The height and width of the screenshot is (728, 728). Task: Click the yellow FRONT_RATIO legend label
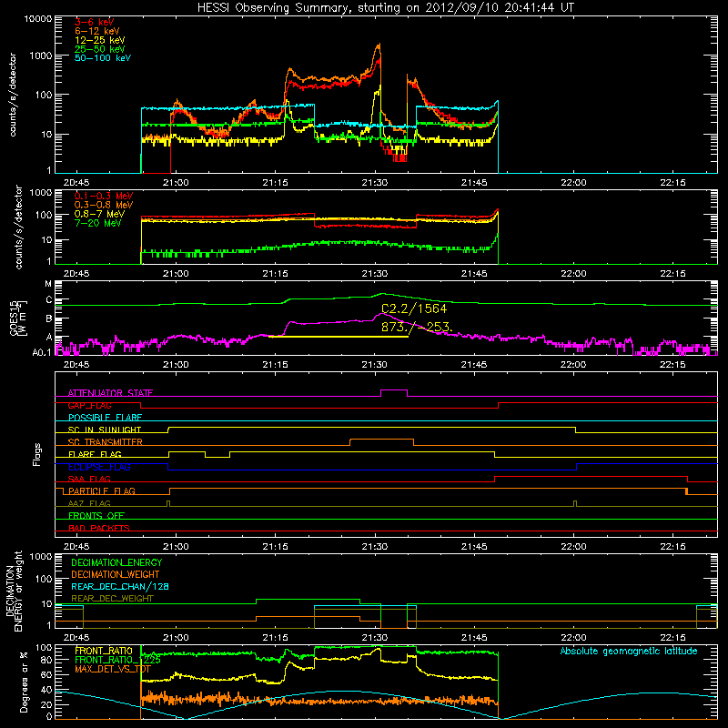[104, 651]
